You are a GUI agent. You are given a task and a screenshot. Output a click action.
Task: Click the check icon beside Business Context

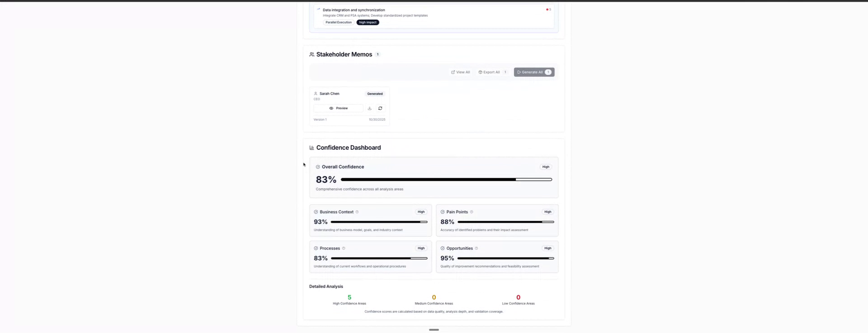point(316,212)
